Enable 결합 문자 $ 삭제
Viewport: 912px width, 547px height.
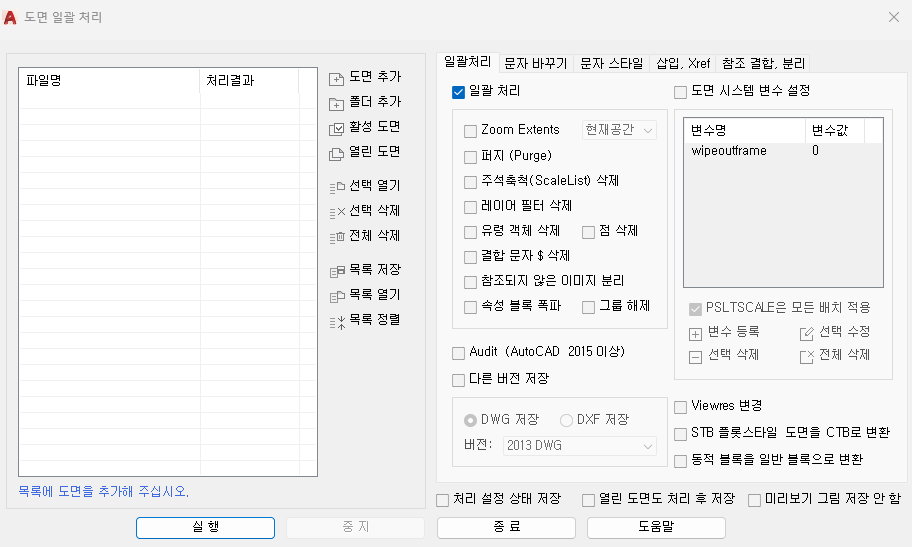click(470, 257)
